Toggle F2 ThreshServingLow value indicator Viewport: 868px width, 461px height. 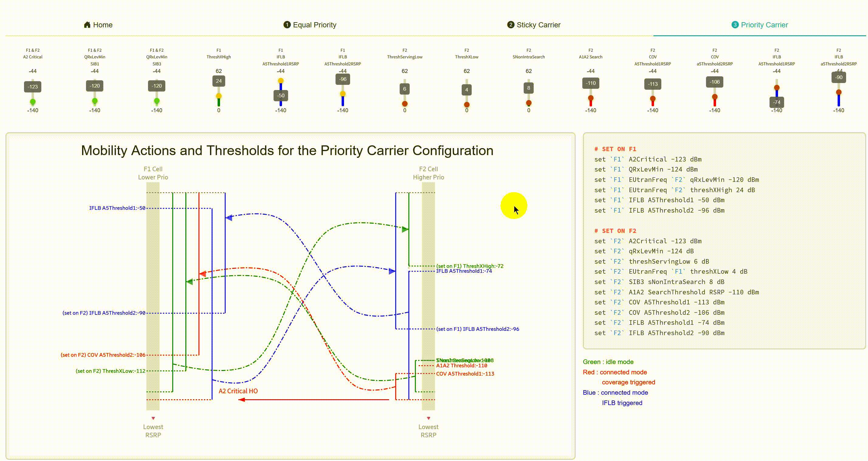(x=404, y=88)
